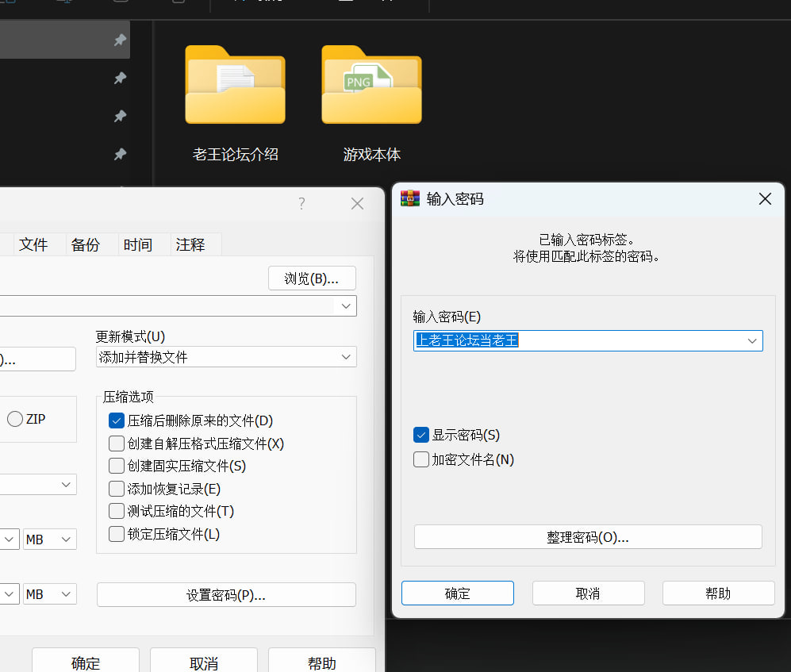
Task: Enable 加密文件名 checkbox
Action: (x=421, y=459)
